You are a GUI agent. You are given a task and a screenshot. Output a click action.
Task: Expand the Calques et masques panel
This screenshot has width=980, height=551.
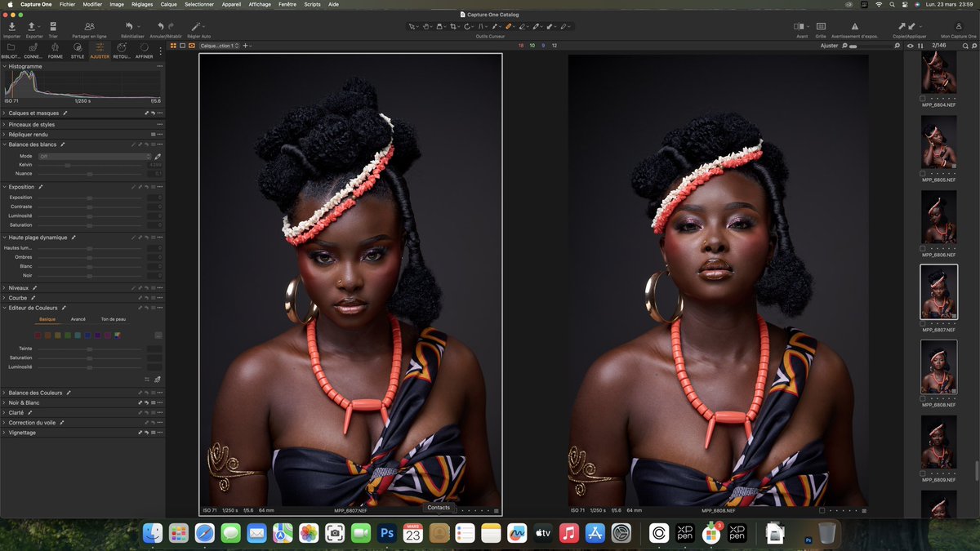click(x=4, y=113)
